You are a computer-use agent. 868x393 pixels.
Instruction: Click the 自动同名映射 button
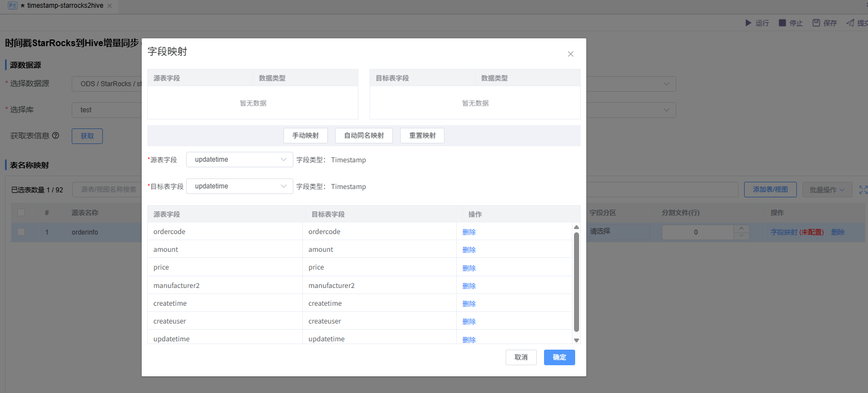click(364, 136)
